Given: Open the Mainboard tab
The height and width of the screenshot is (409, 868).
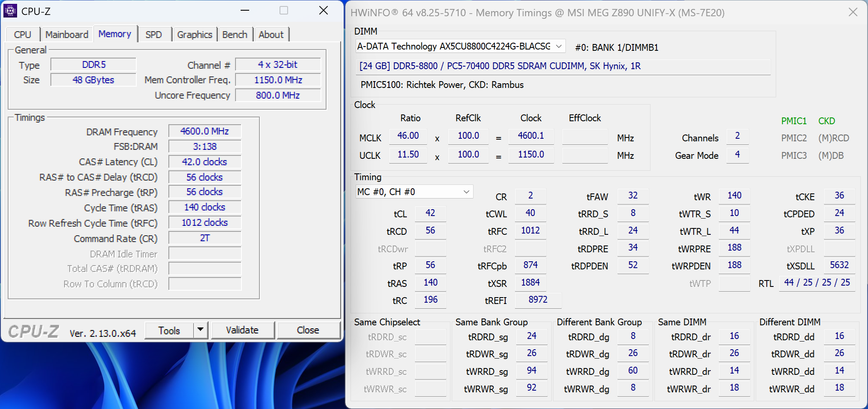Looking at the screenshot, I should [x=67, y=35].
